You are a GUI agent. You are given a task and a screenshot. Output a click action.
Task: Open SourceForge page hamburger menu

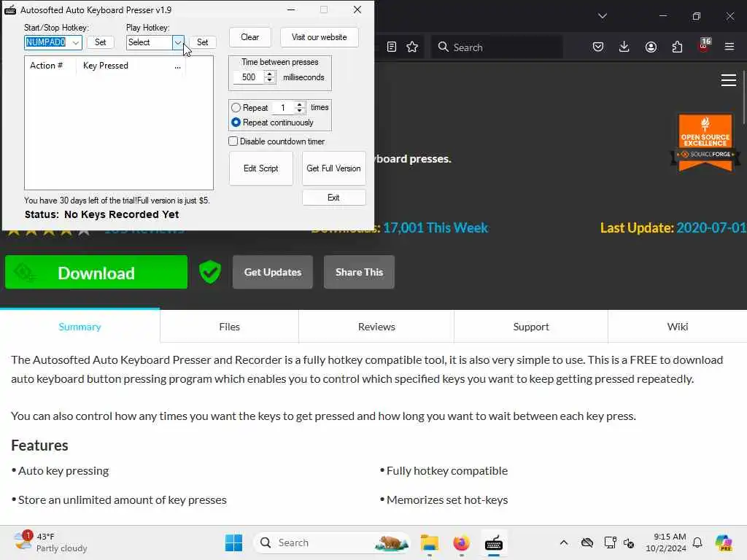729,80
